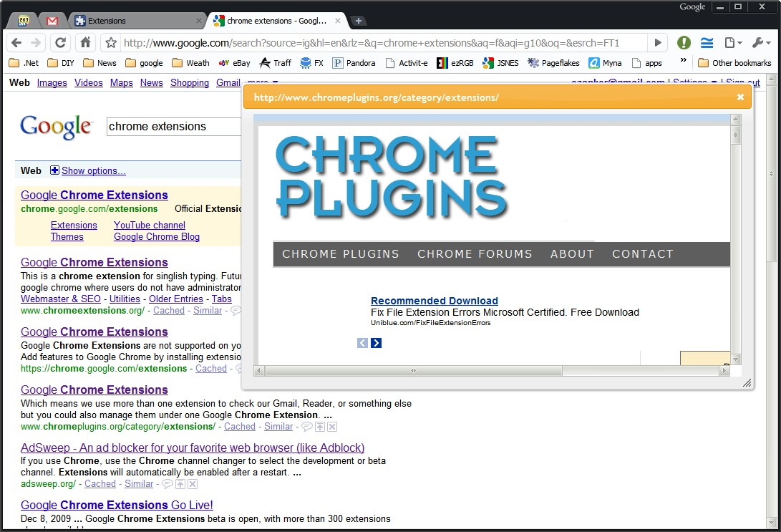Viewport: 781px width, 532px height.
Task: Open the ezRGB bookmark
Action: click(455, 63)
